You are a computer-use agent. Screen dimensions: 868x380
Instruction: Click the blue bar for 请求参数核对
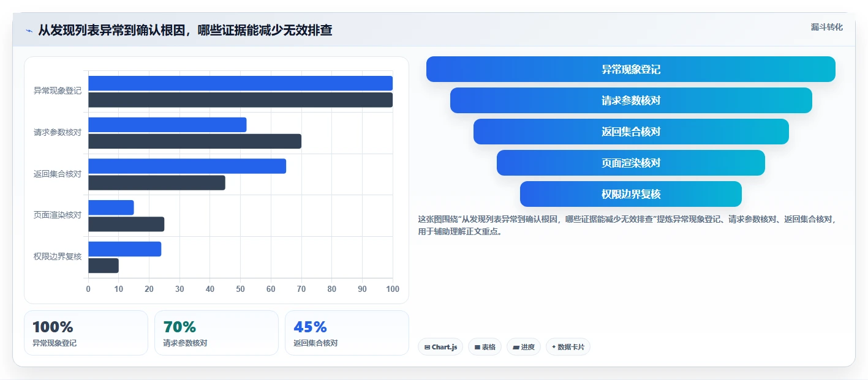(167, 125)
